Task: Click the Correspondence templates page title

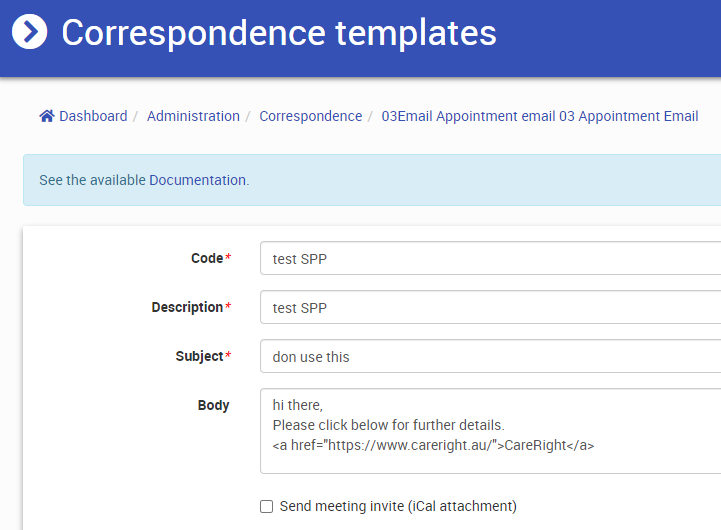Action: click(278, 32)
